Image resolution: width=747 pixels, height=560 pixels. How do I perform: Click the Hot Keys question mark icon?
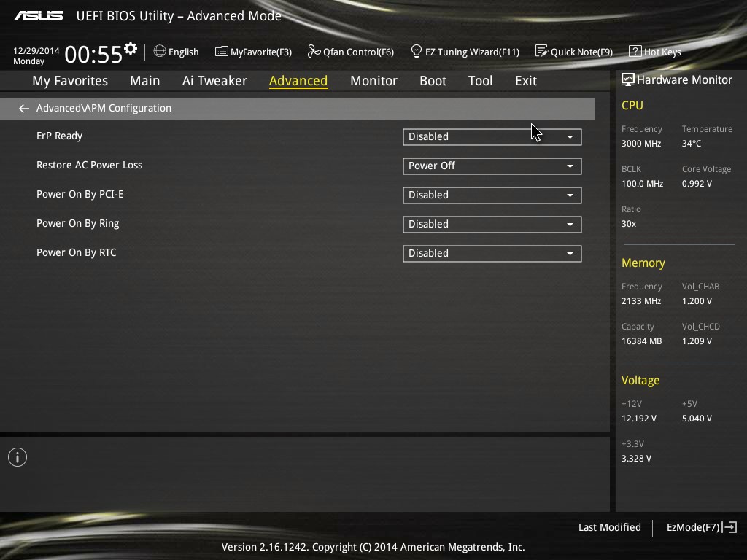click(635, 51)
